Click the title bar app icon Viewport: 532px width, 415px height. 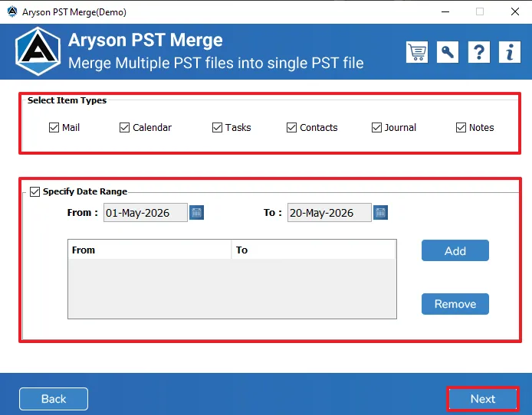coord(12,11)
